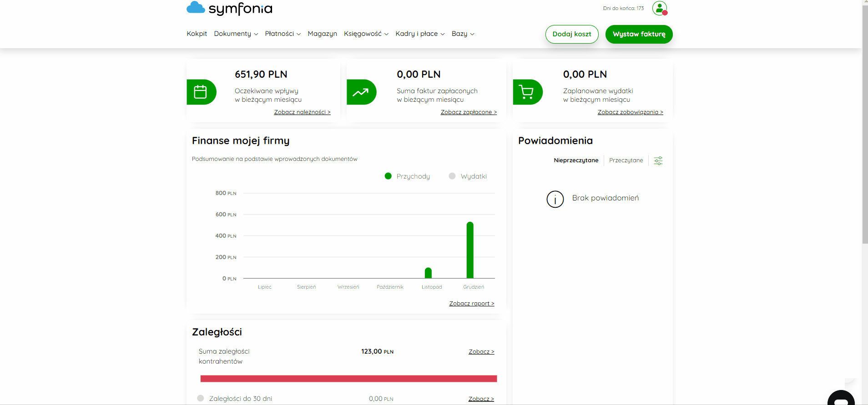
Task: Expand the Kadry i płace menu
Action: (x=420, y=34)
